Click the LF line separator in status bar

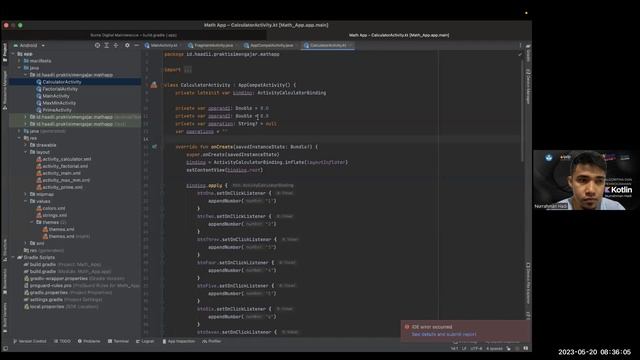pyautogui.click(x=464, y=349)
